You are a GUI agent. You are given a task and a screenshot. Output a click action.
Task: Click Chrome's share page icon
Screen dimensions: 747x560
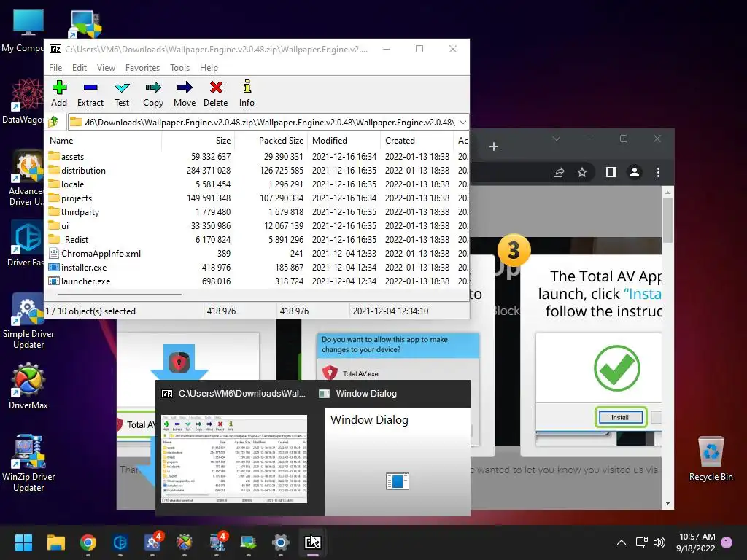pos(559,172)
